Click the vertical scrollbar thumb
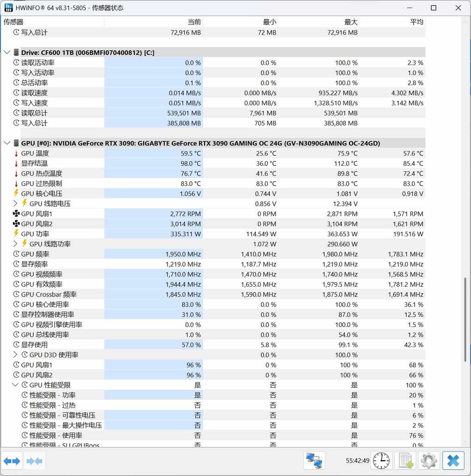 coord(466,319)
